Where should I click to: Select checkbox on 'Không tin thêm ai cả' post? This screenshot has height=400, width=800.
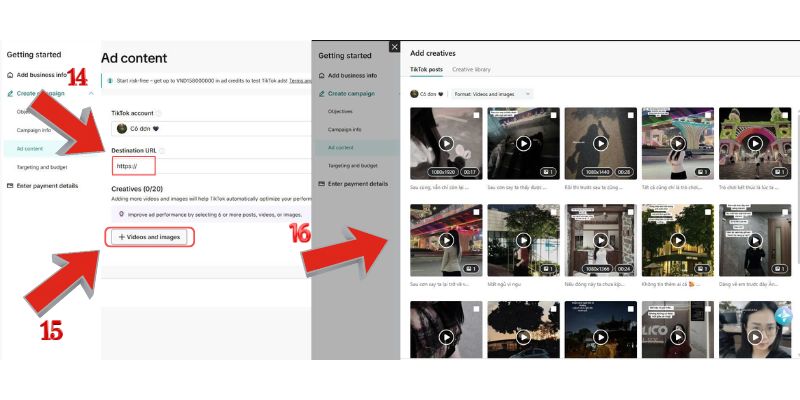click(708, 212)
